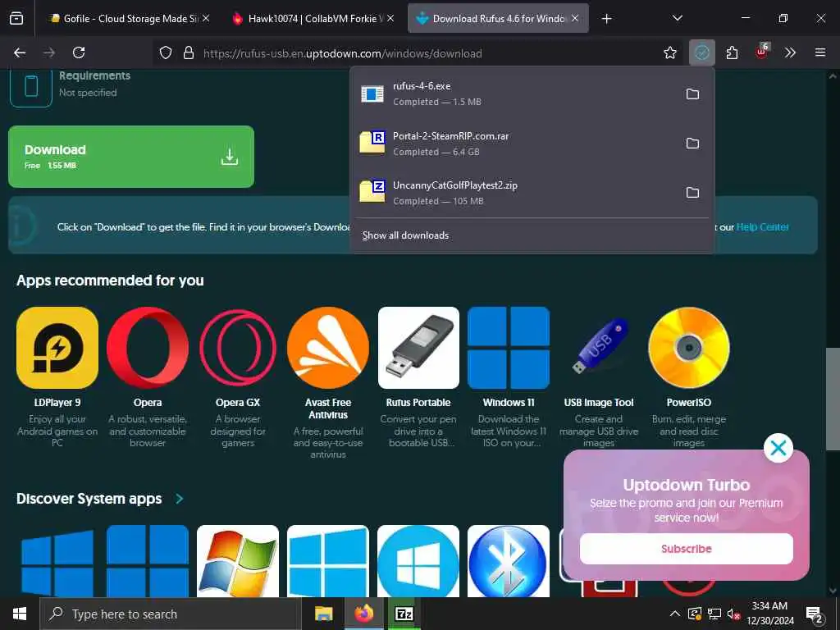The image size is (840, 630).
Task: Toggle the downloads panel toolbar button
Action: [x=702, y=52]
